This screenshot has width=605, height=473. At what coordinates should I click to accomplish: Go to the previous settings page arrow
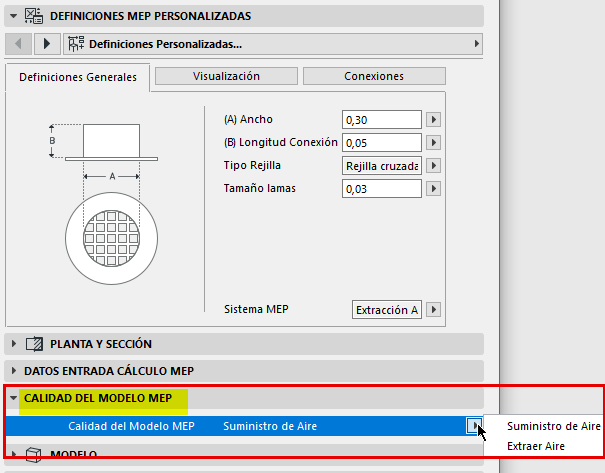pyautogui.click(x=18, y=44)
